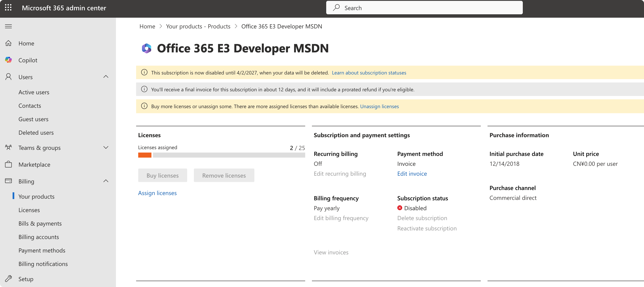Click 'CN¥0.00 per user' unit price
This screenshot has width=644, height=287.
coord(595,164)
